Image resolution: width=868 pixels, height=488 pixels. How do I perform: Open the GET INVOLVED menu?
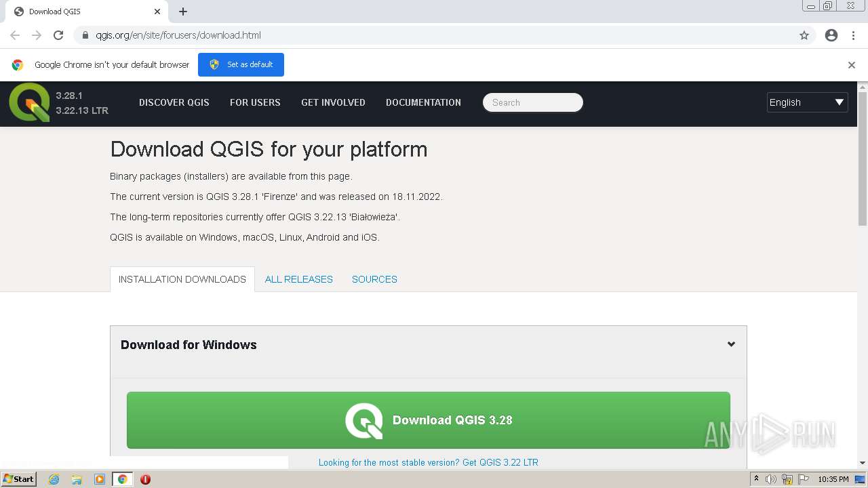tap(333, 102)
